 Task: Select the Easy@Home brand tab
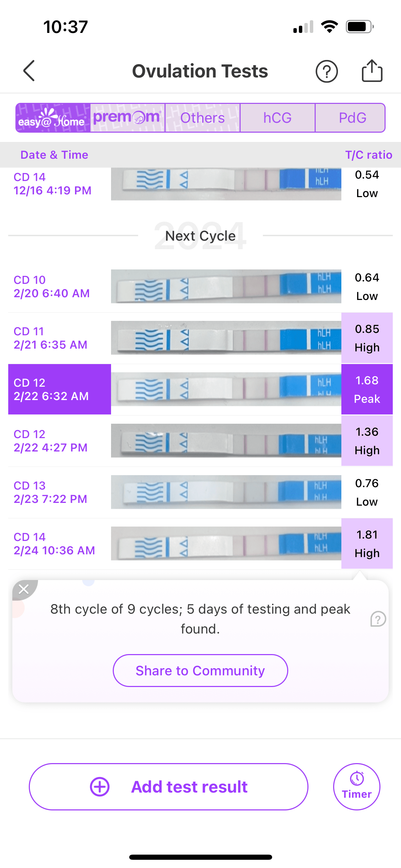pos(53,118)
